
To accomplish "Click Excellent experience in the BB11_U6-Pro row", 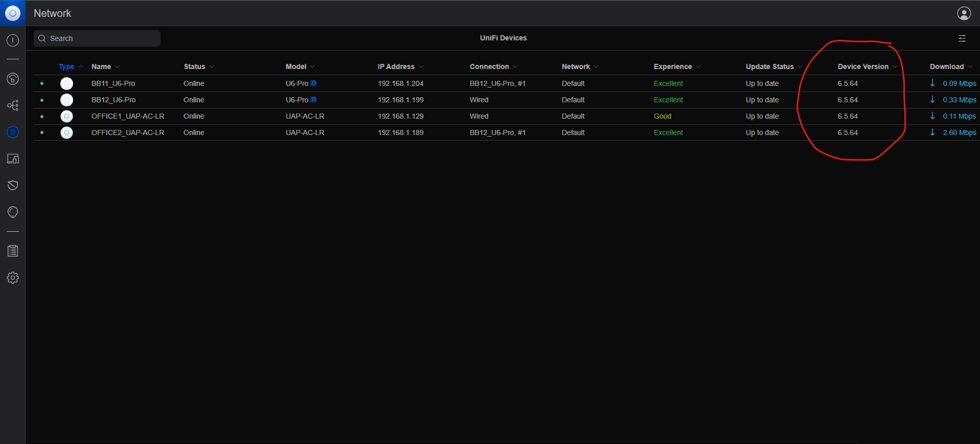I will tap(668, 83).
